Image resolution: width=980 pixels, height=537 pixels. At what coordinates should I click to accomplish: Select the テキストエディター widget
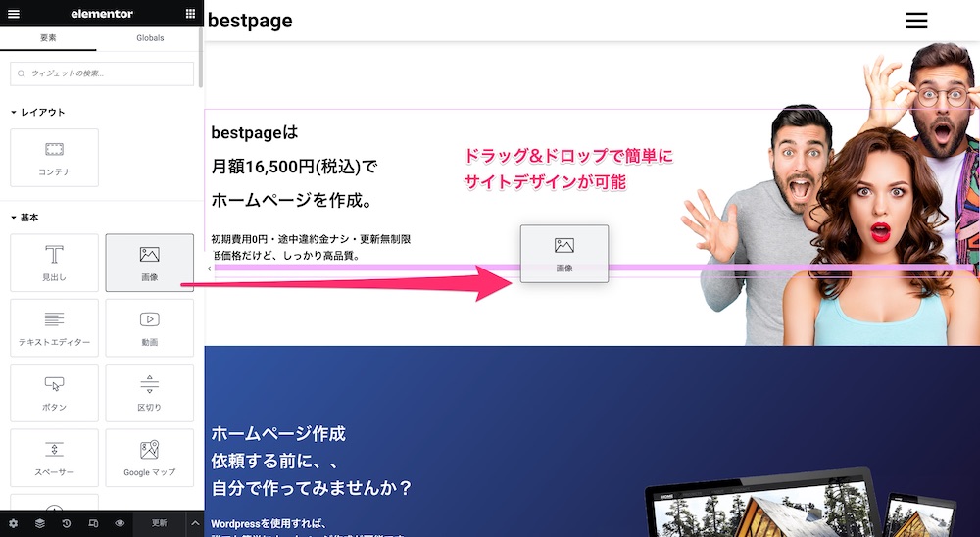pos(54,327)
